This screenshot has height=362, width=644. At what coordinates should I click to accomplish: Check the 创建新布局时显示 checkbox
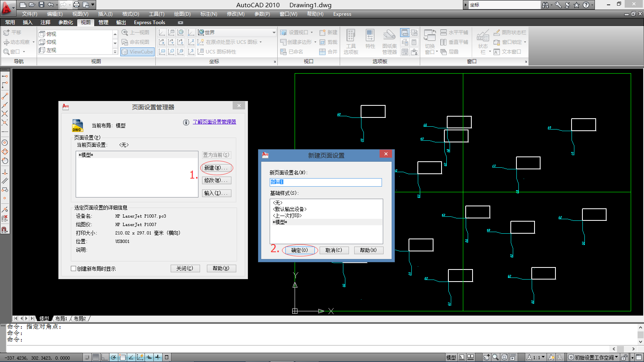point(74,269)
